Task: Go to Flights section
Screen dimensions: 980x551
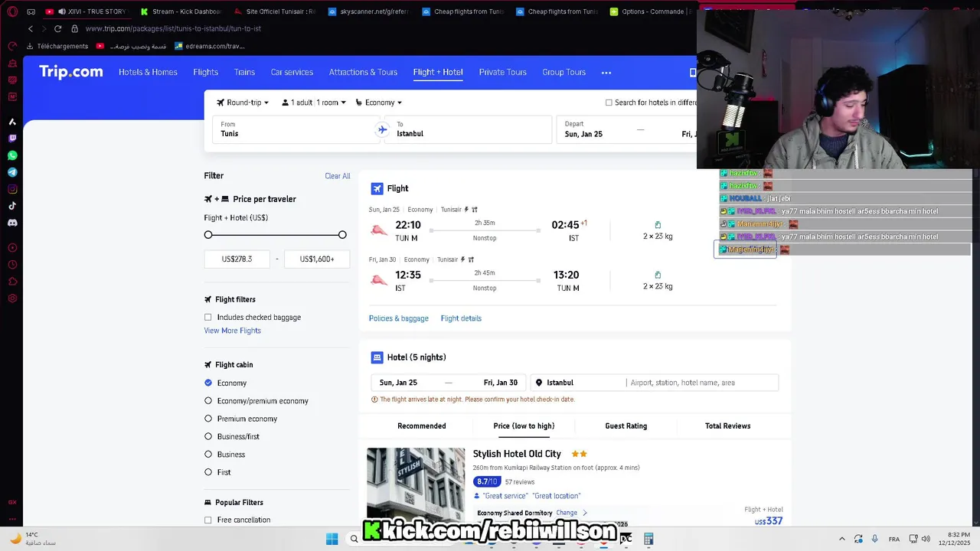Action: point(205,72)
